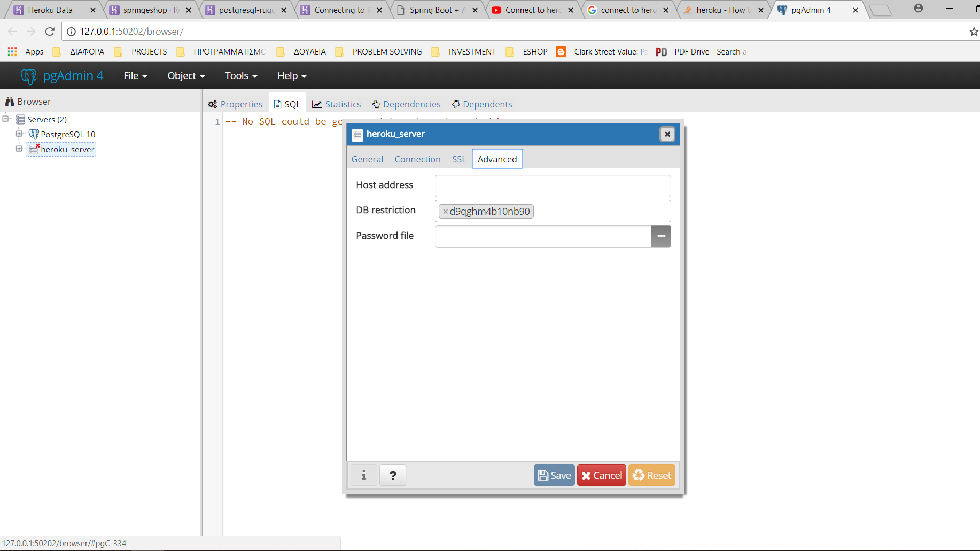Close the Heroku Data browser tab
Screen dimensions: 980x551
coord(93,10)
